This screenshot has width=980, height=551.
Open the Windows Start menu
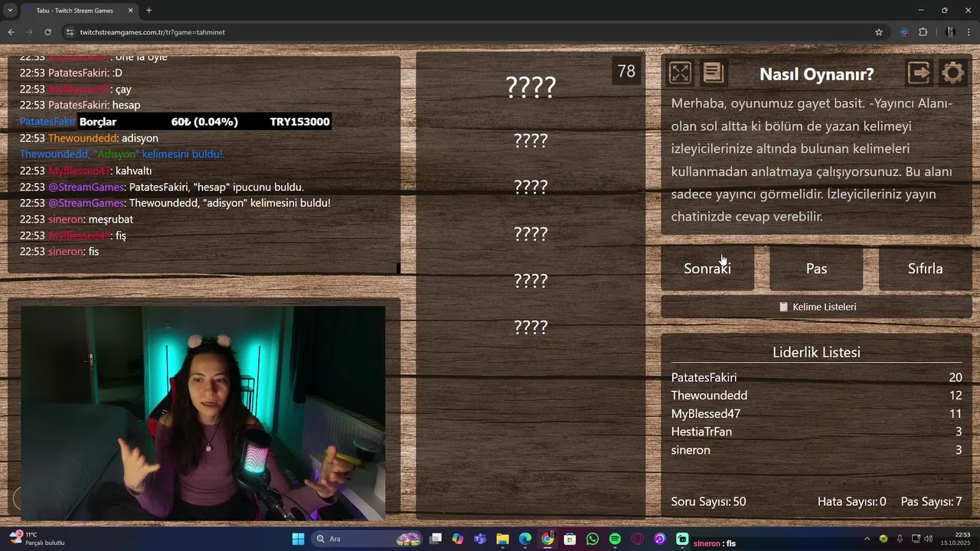[x=298, y=539]
